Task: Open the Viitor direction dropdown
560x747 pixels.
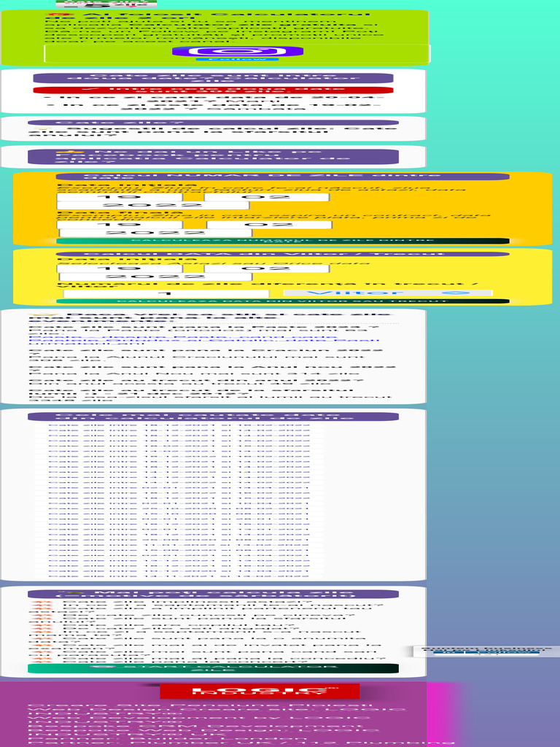Action: 388,293
